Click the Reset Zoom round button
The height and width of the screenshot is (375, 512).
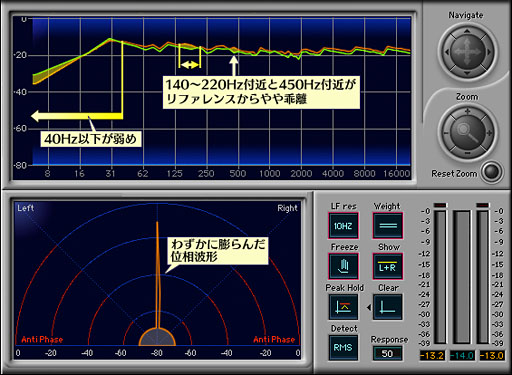pos(492,172)
